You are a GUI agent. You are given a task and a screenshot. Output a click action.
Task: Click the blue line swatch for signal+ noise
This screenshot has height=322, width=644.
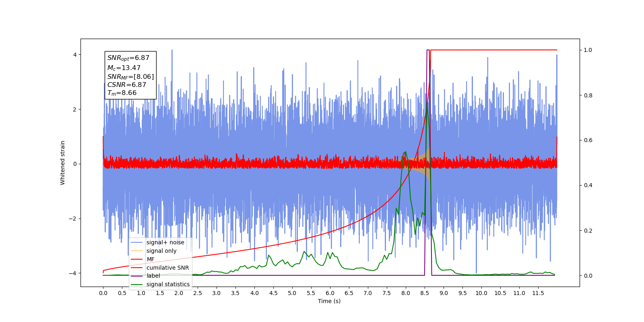click(137, 242)
